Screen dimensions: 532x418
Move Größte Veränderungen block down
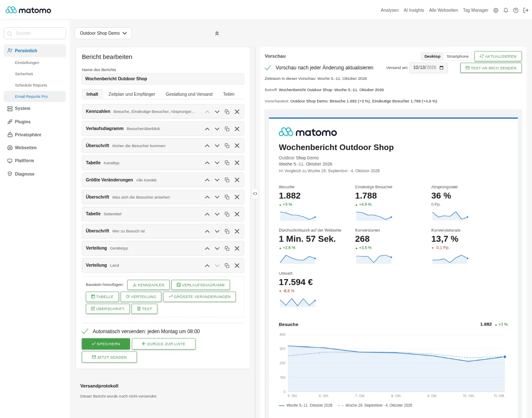click(x=217, y=180)
